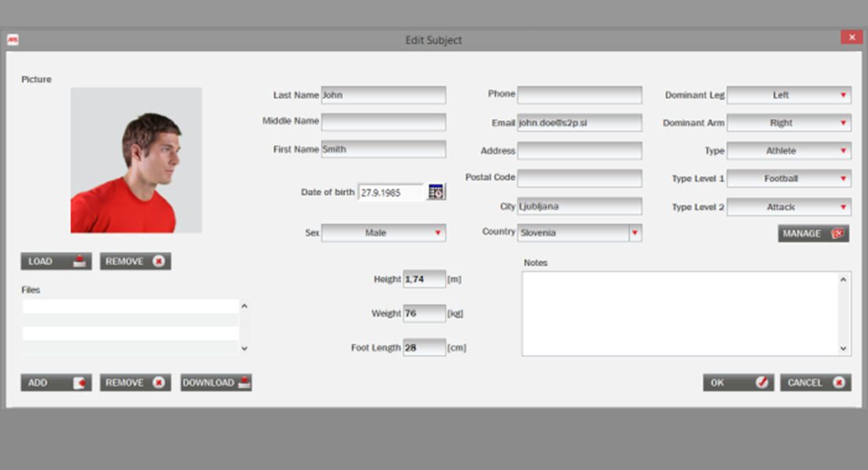Click the DOWNLOAD files button
Viewport: 868px width, 470px height.
(x=216, y=383)
